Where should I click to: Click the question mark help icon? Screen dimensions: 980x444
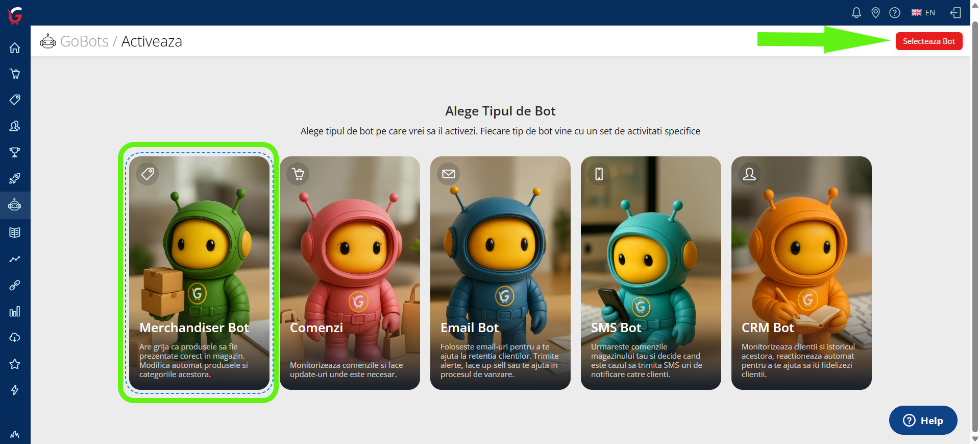click(895, 13)
